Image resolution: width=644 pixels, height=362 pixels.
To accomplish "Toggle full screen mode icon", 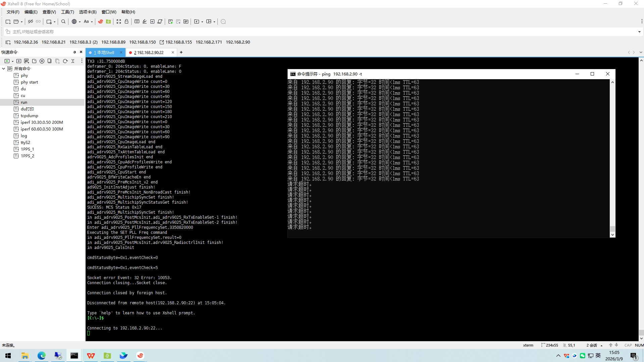I will pos(119,21).
